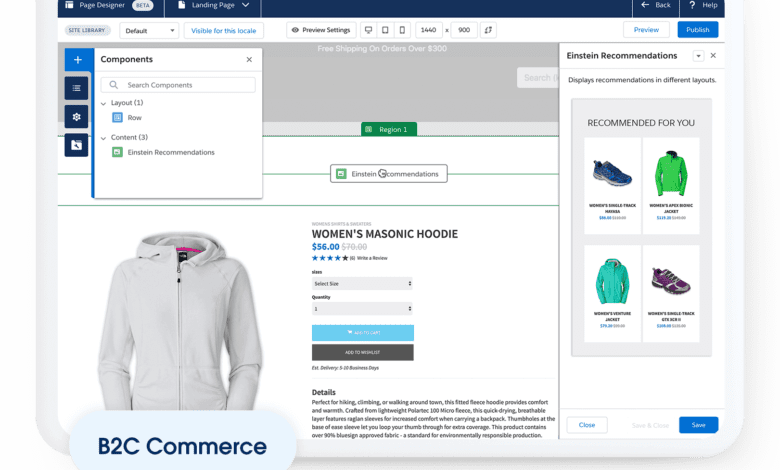
Task: Click the Write a Review link
Action: tap(372, 258)
